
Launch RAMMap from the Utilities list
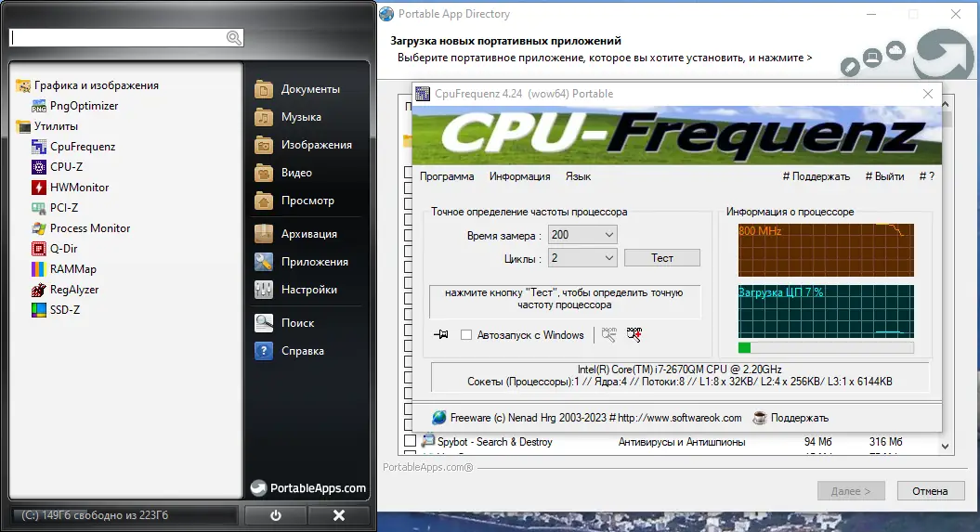pyautogui.click(x=64, y=269)
